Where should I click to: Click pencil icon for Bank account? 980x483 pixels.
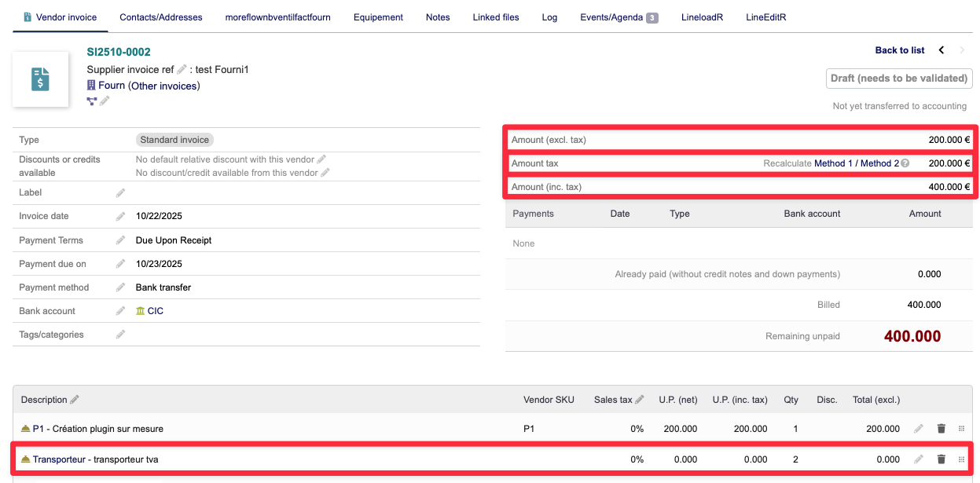point(120,311)
